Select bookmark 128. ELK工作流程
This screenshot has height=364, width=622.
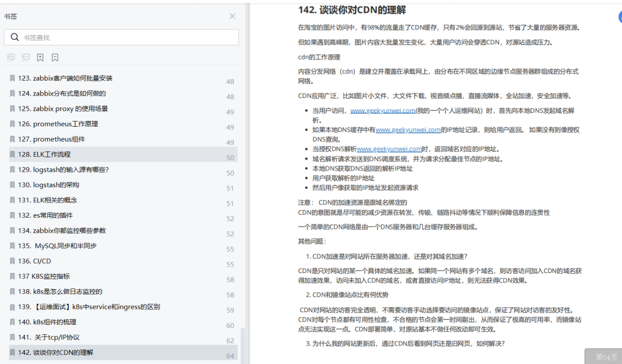123,154
